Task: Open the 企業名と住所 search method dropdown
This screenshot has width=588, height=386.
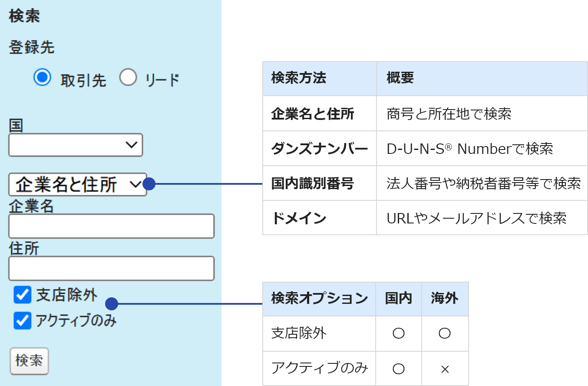Action: (78, 184)
